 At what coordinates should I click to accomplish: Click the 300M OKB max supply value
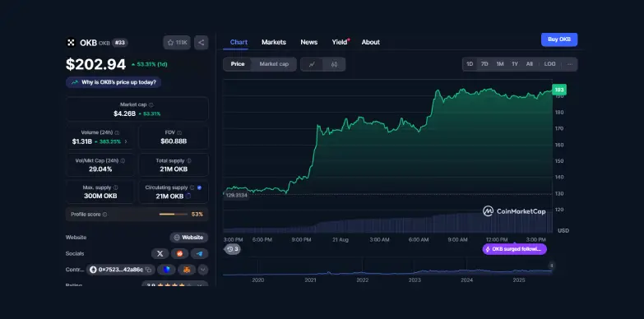coord(100,196)
